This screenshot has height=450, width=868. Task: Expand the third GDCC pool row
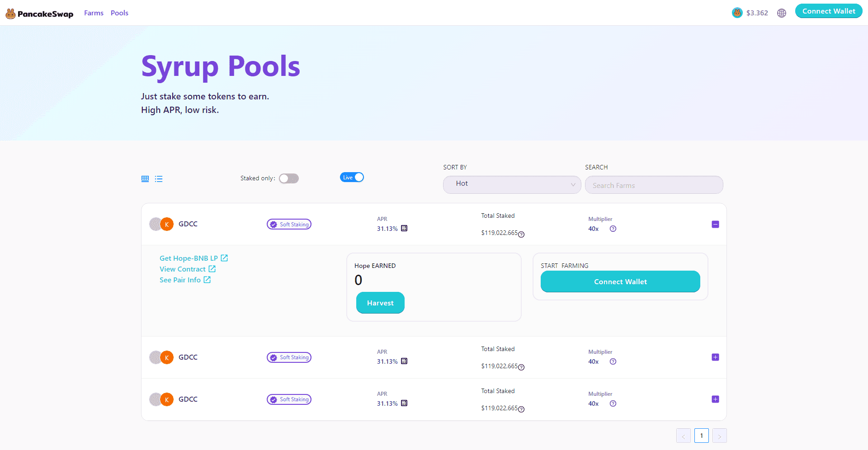(x=715, y=399)
